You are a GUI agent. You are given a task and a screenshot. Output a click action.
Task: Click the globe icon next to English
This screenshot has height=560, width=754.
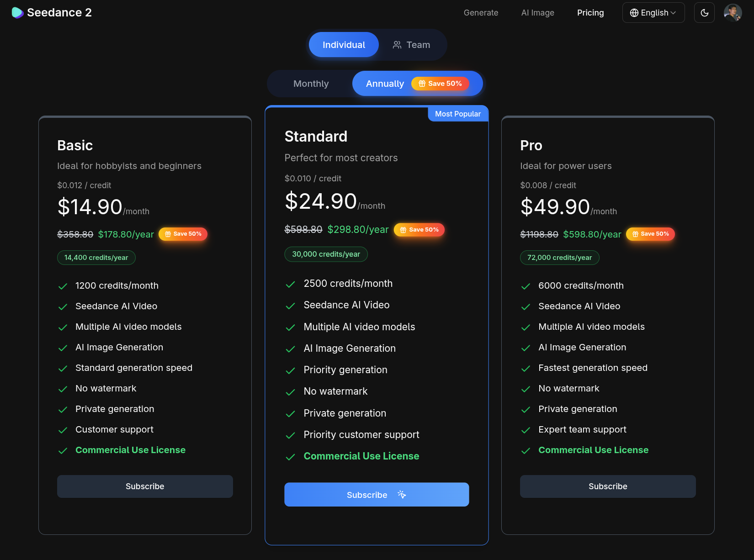(634, 12)
